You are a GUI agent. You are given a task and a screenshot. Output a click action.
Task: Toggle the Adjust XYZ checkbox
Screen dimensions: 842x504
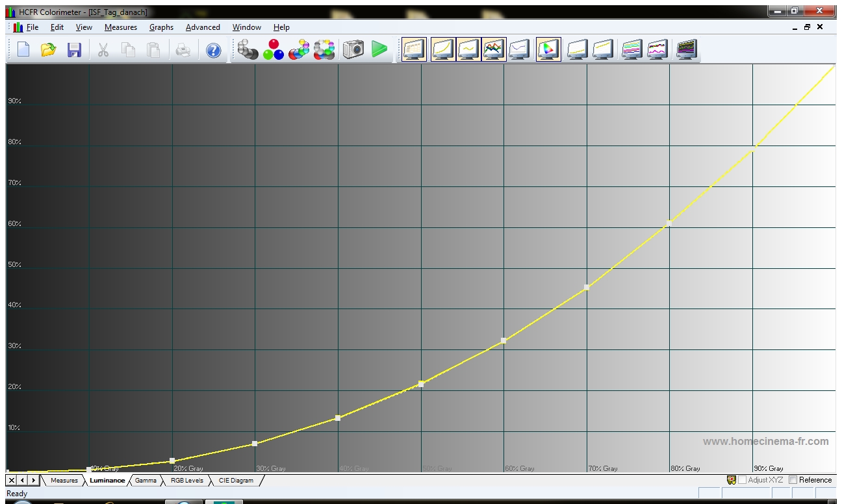pos(742,480)
